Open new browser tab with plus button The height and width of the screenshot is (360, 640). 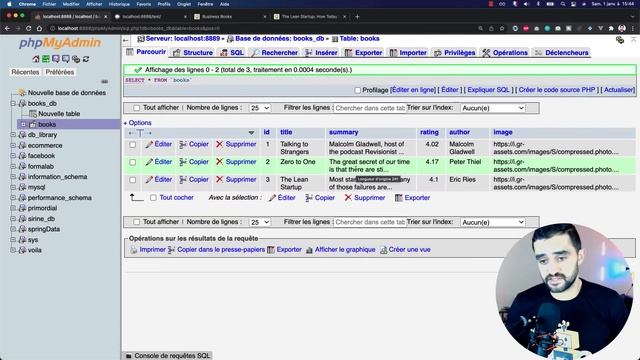pyautogui.click(x=357, y=16)
